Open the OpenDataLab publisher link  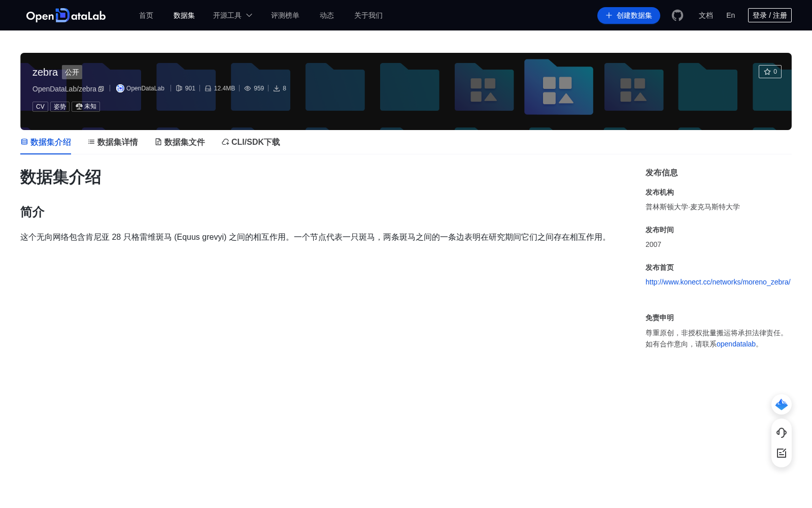(141, 88)
